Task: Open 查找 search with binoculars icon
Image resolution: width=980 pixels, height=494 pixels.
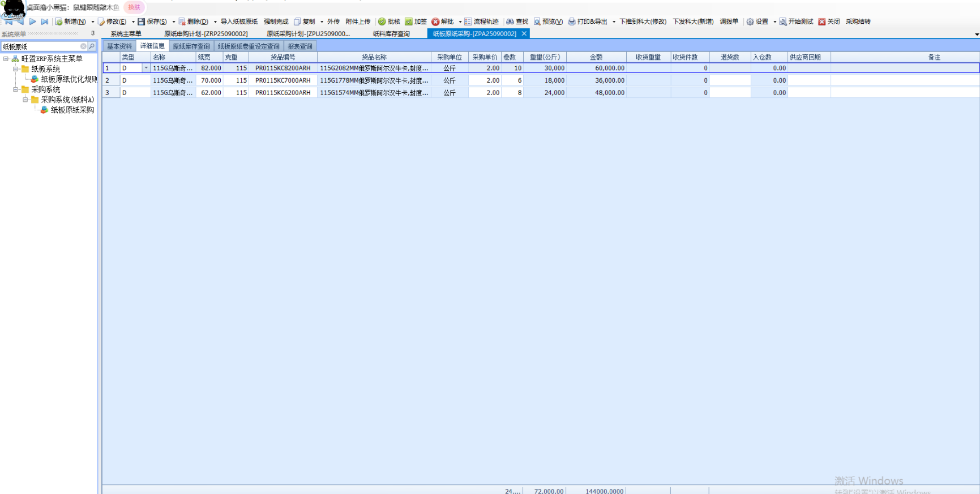Action: pyautogui.click(x=517, y=22)
